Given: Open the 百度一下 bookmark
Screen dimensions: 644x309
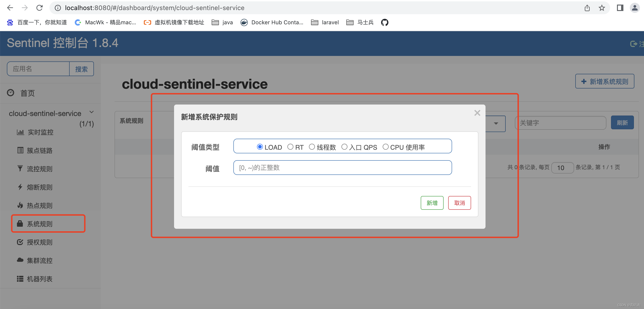Looking at the screenshot, I should tap(37, 22).
